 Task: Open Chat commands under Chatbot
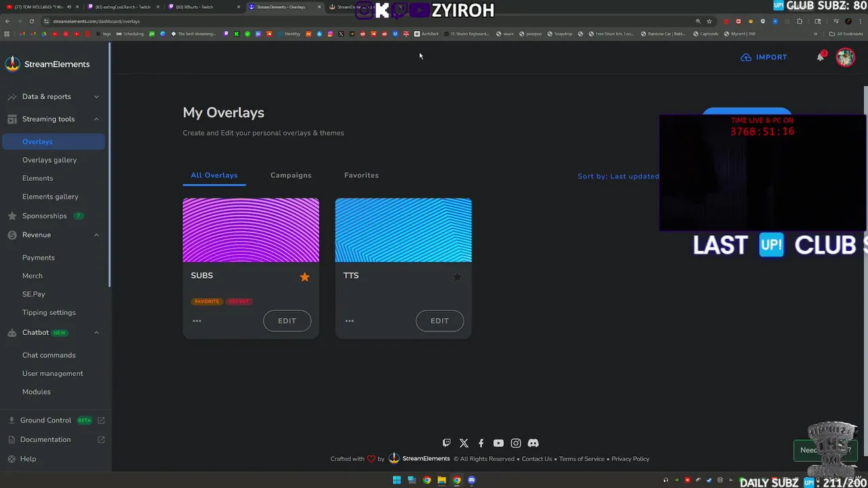(49, 355)
